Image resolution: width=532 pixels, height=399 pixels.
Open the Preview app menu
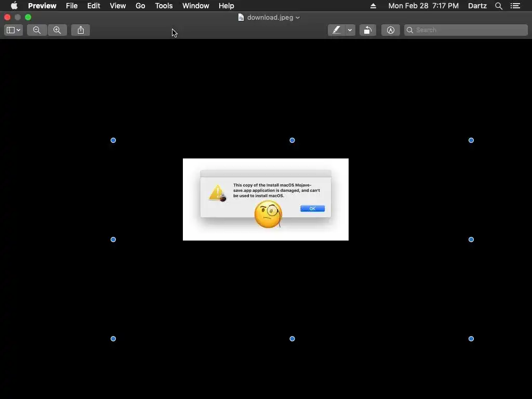coord(42,6)
